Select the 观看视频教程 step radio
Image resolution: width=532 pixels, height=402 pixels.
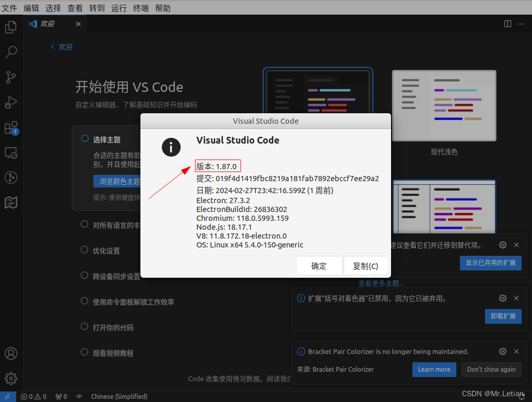[x=85, y=352]
